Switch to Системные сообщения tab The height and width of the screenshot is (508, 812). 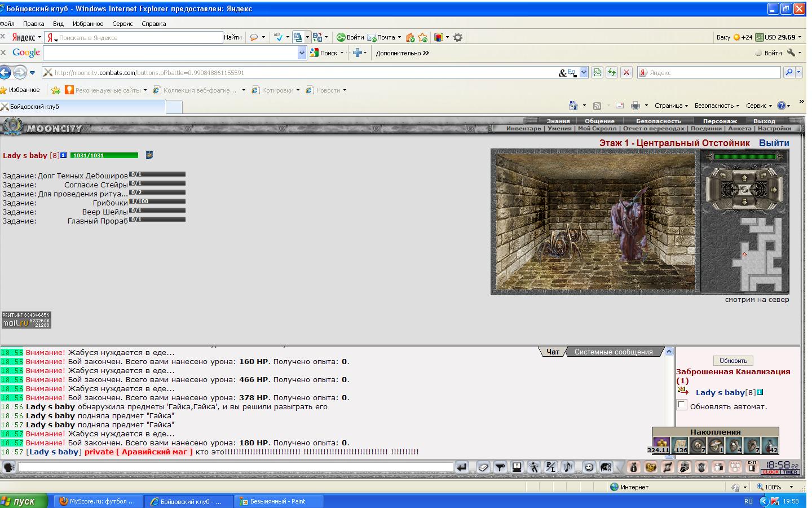tap(614, 352)
